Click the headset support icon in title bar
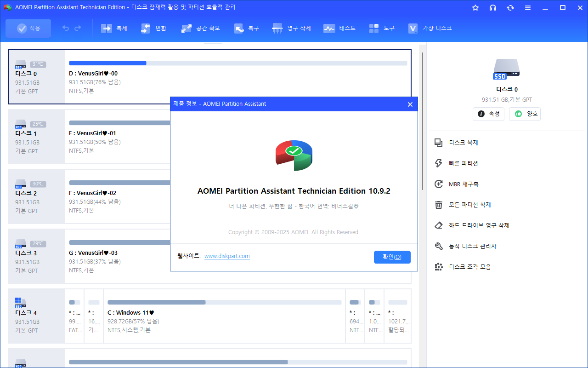Screen dimensions: 588x368 tap(493, 8)
